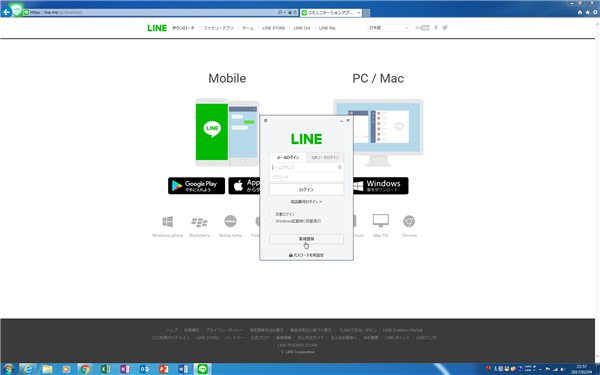The width and height of the screenshot is (600, 375).
Task: Launch PowerPoint from the taskbar
Action: click(x=164, y=369)
